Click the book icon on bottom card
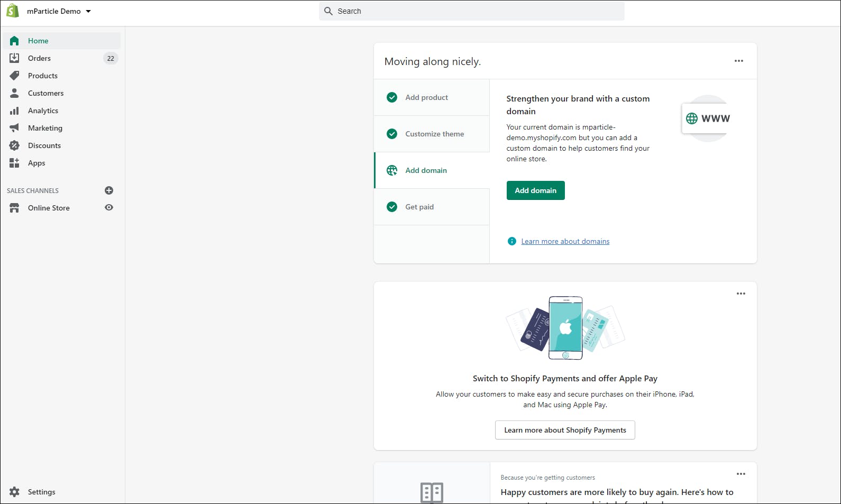The height and width of the screenshot is (504, 841). coord(432,492)
